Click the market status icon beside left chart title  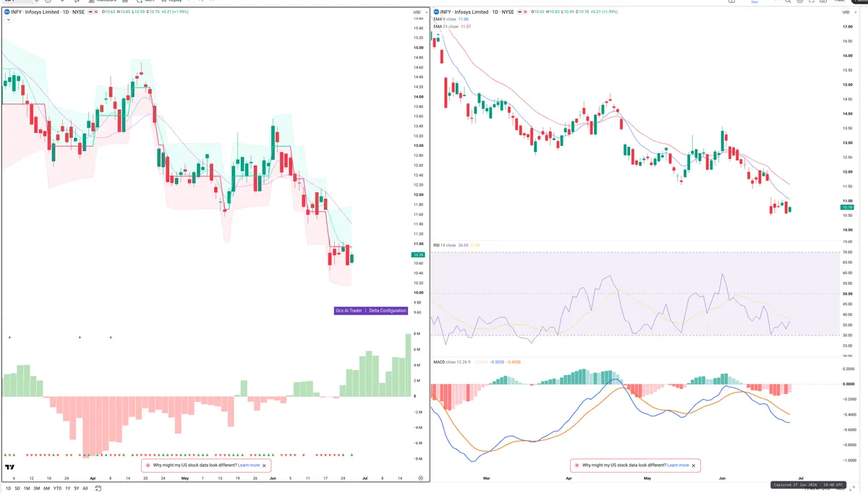[92, 12]
